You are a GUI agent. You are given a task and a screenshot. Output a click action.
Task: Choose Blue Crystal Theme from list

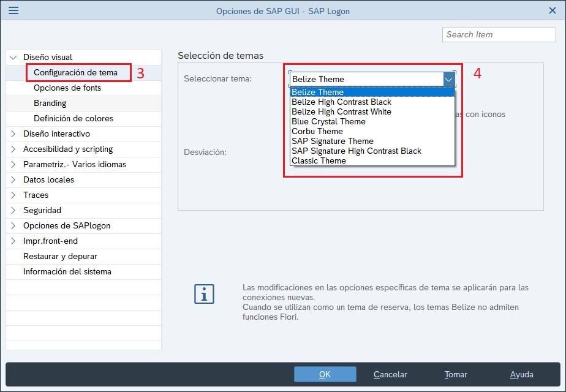tap(328, 121)
